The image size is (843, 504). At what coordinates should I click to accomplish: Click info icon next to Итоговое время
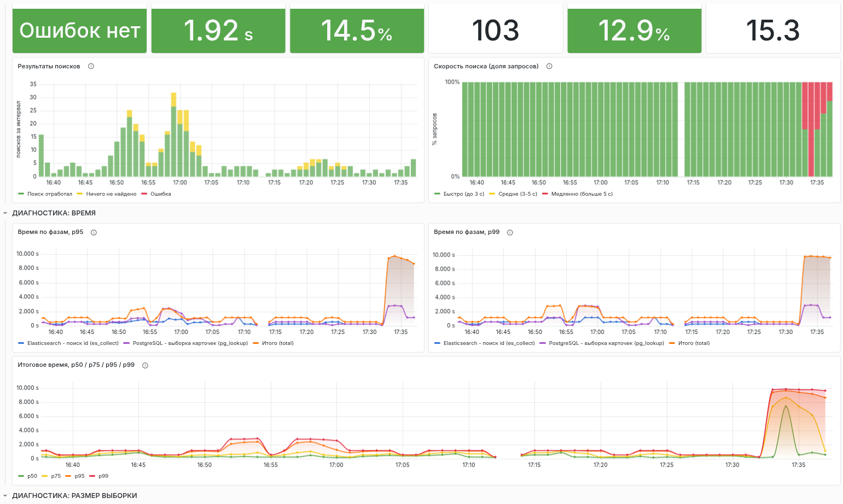(x=145, y=365)
